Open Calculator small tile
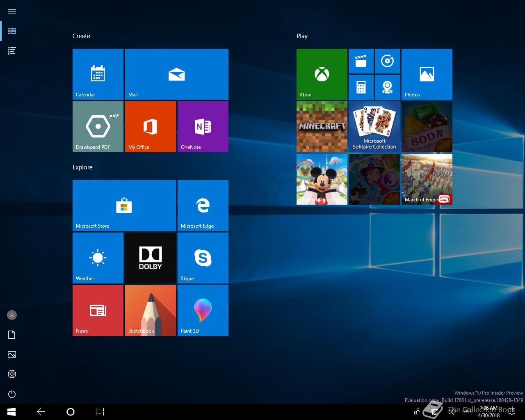This screenshot has height=420, width=525. [361, 87]
